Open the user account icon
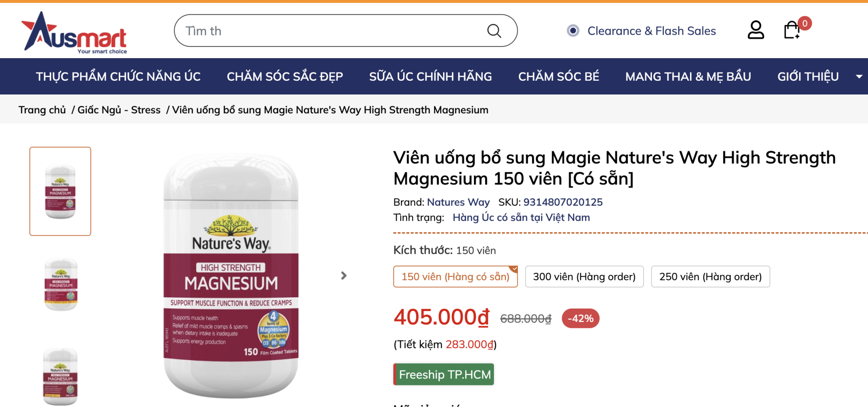868x407 pixels. pos(756,30)
